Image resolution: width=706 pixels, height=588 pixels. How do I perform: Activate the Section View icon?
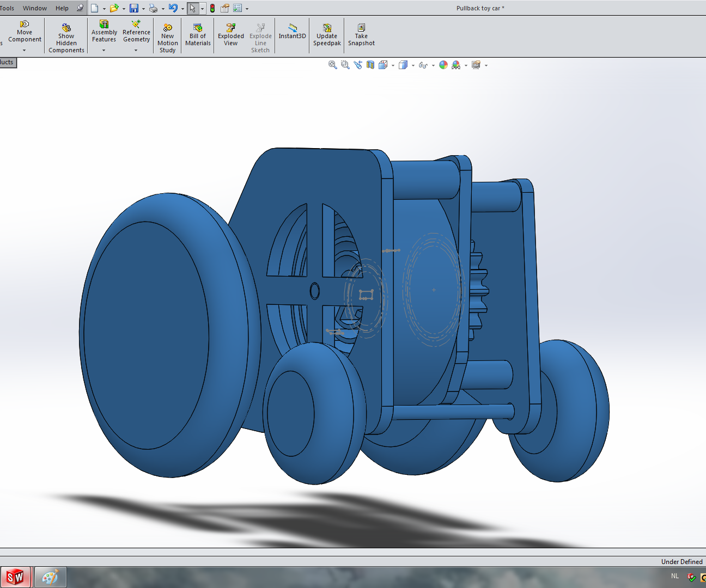pyautogui.click(x=370, y=65)
